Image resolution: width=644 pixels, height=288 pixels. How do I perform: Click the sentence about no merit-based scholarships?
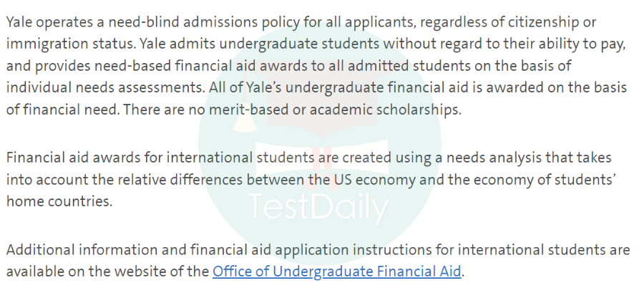pos(292,110)
